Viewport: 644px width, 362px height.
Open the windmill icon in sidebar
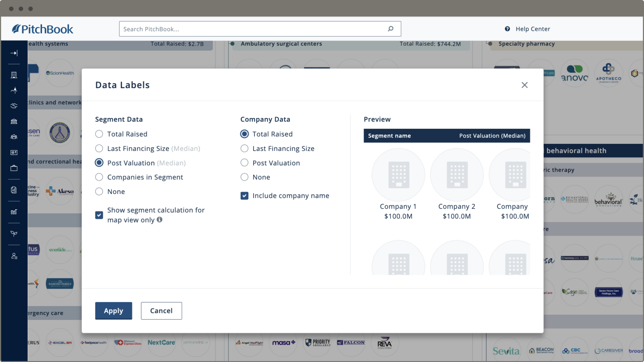tap(14, 90)
